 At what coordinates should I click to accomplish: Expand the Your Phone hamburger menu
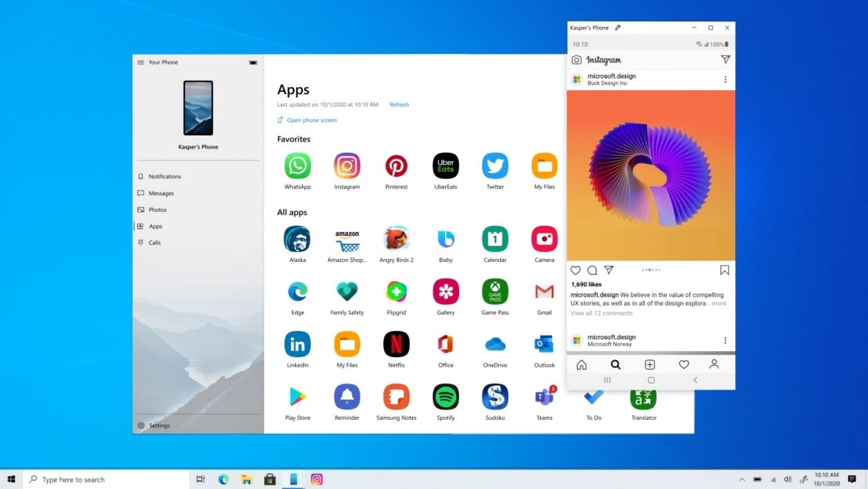(x=140, y=62)
